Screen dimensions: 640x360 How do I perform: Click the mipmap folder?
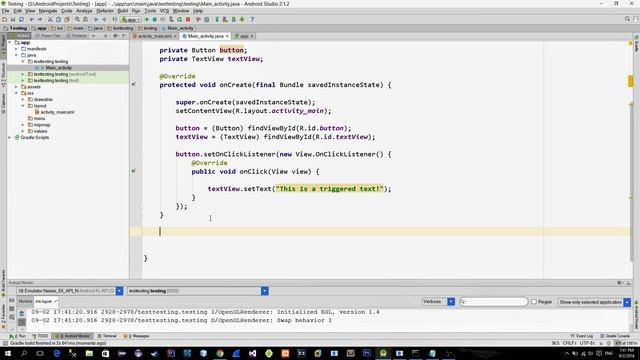point(42,125)
